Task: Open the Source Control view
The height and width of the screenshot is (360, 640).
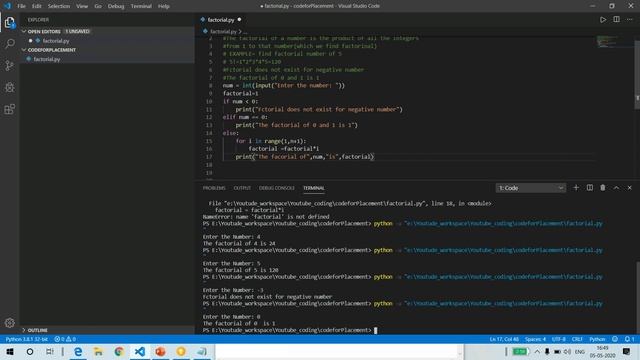Action: pos(9,66)
